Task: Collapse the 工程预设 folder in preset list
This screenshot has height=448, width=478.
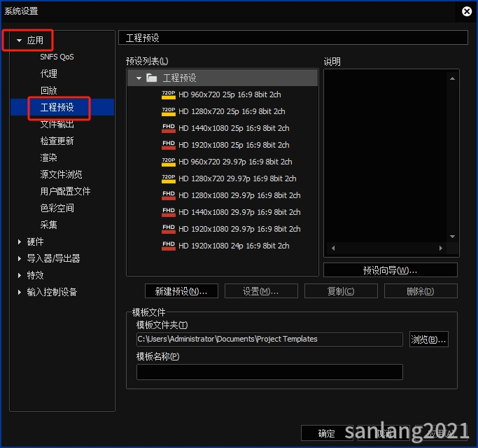Action: (x=139, y=78)
